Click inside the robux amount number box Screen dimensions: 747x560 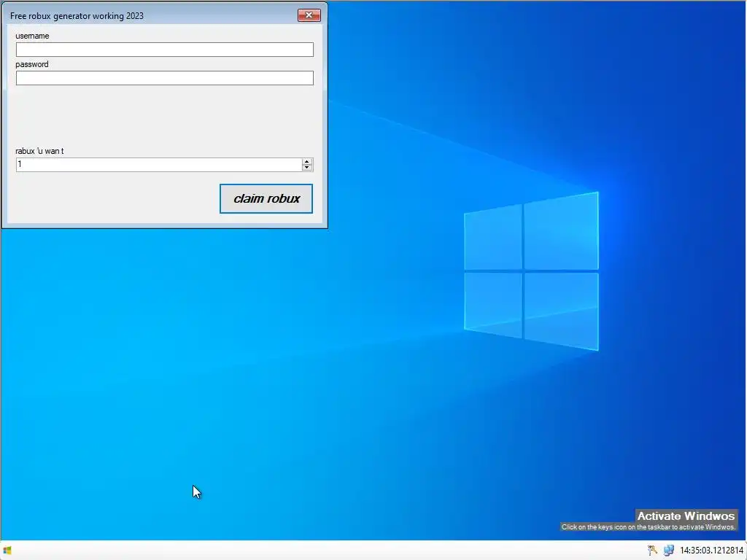point(158,164)
